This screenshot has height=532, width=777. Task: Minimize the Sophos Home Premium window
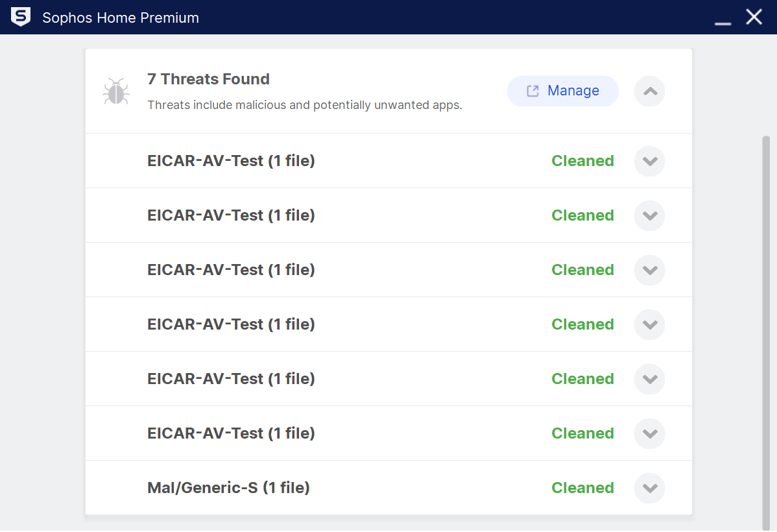coord(723,19)
